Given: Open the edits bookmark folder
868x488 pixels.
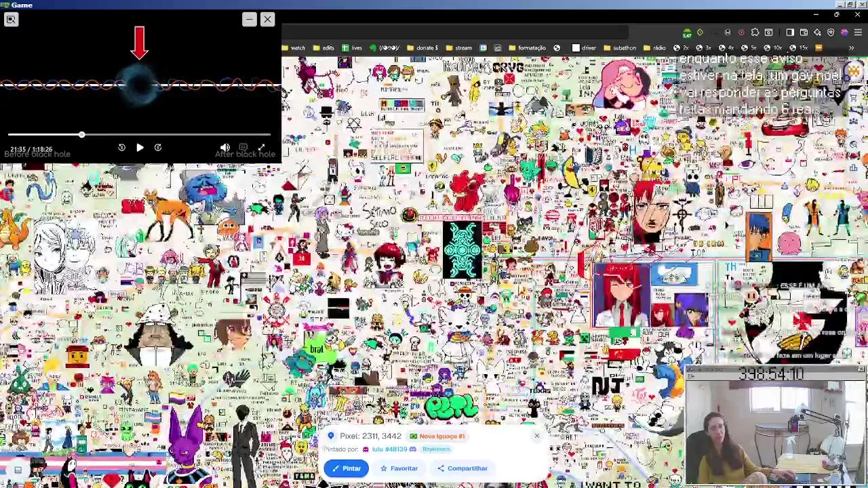Looking at the screenshot, I should (x=323, y=48).
